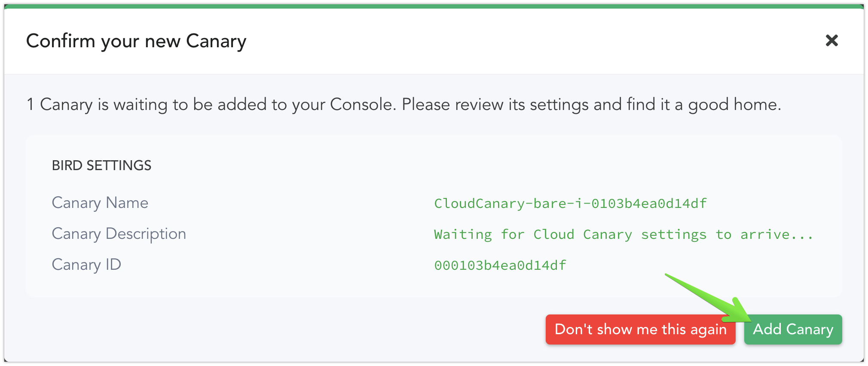Select the Canary ID value 000103b4ea0d14df
The width and height of the screenshot is (868, 366).
click(x=500, y=265)
